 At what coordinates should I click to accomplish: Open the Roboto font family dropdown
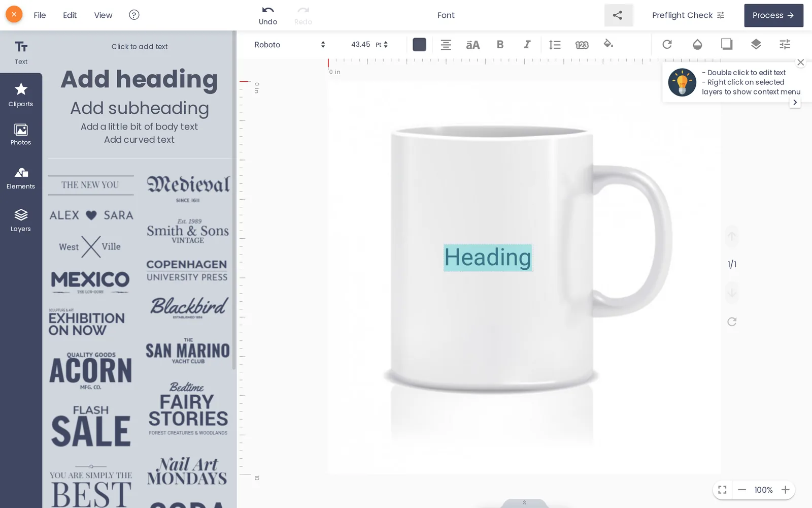[289, 45]
